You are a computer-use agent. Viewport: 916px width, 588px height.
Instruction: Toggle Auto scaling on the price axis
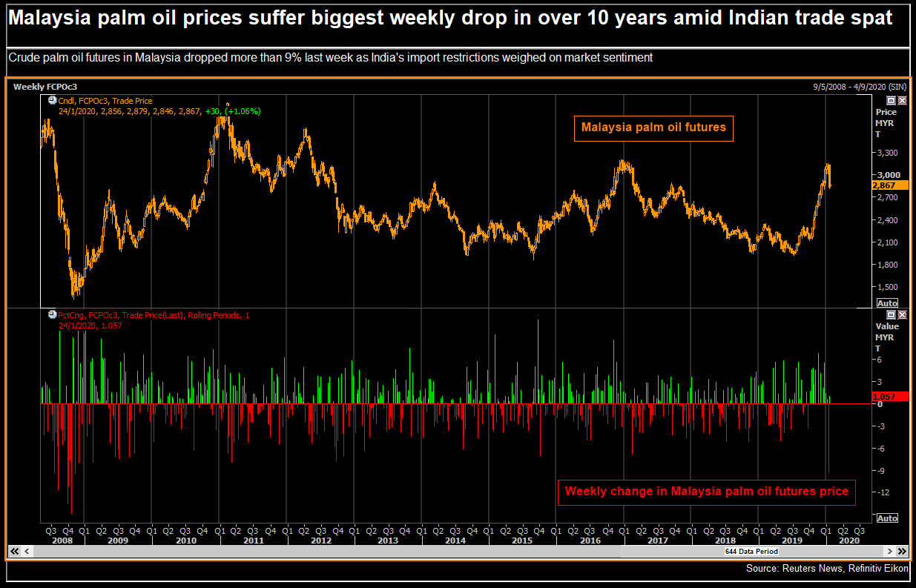[887, 303]
